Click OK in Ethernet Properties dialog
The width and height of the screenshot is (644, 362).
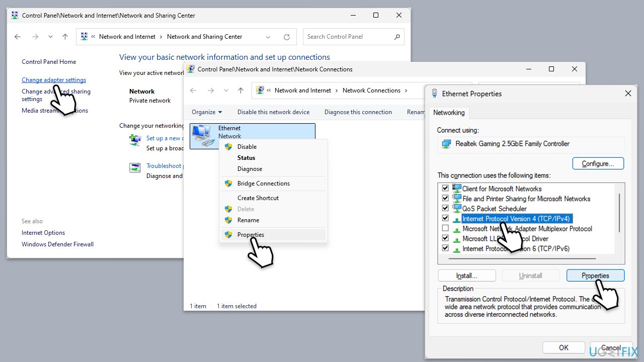coord(563,347)
